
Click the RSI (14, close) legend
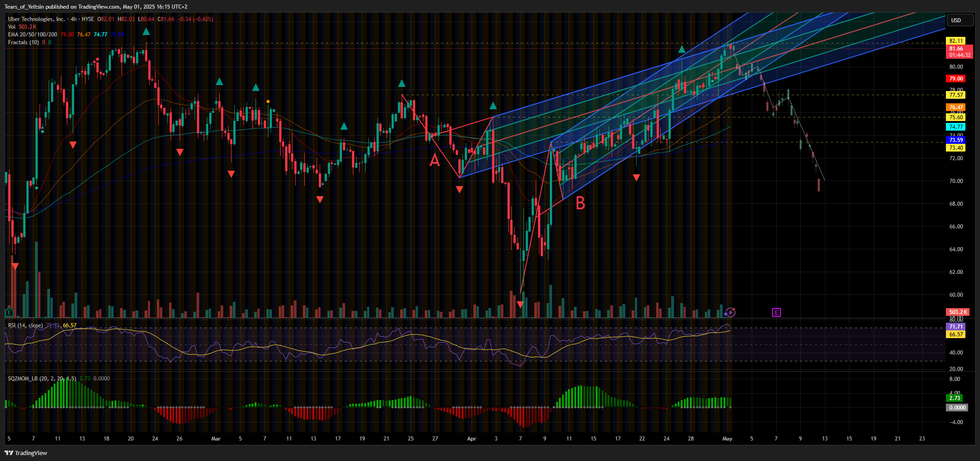click(25, 325)
